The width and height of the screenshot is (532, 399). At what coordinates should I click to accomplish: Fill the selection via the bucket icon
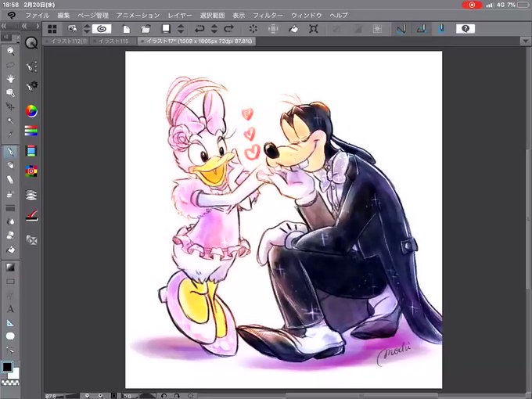293,29
